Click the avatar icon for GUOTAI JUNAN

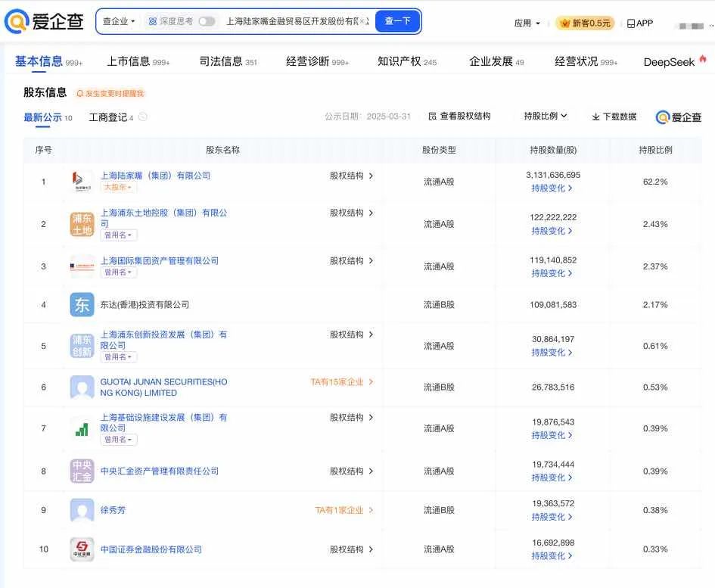[x=82, y=387]
